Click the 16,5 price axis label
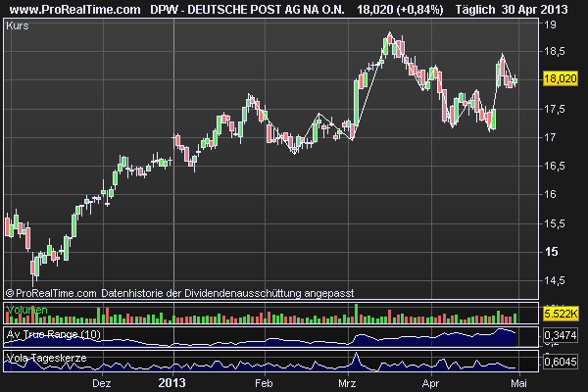 click(555, 166)
